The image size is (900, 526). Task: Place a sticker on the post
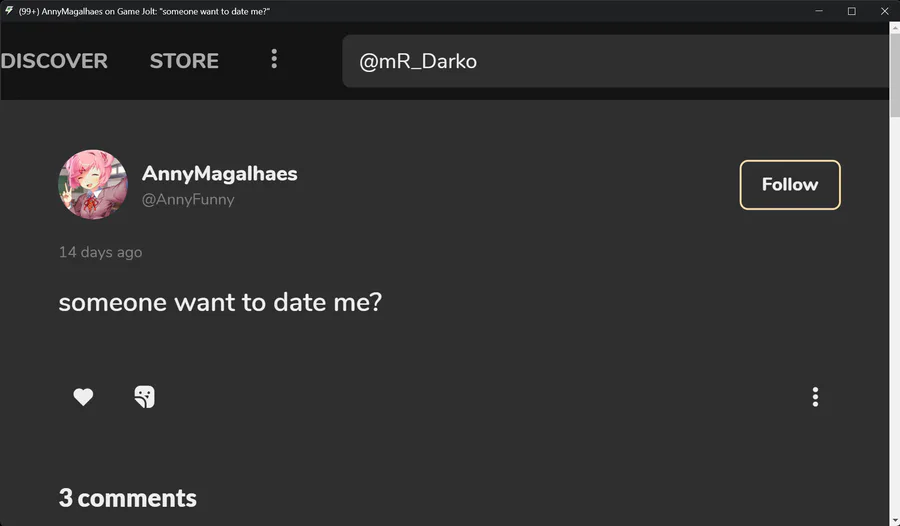pyautogui.click(x=144, y=397)
